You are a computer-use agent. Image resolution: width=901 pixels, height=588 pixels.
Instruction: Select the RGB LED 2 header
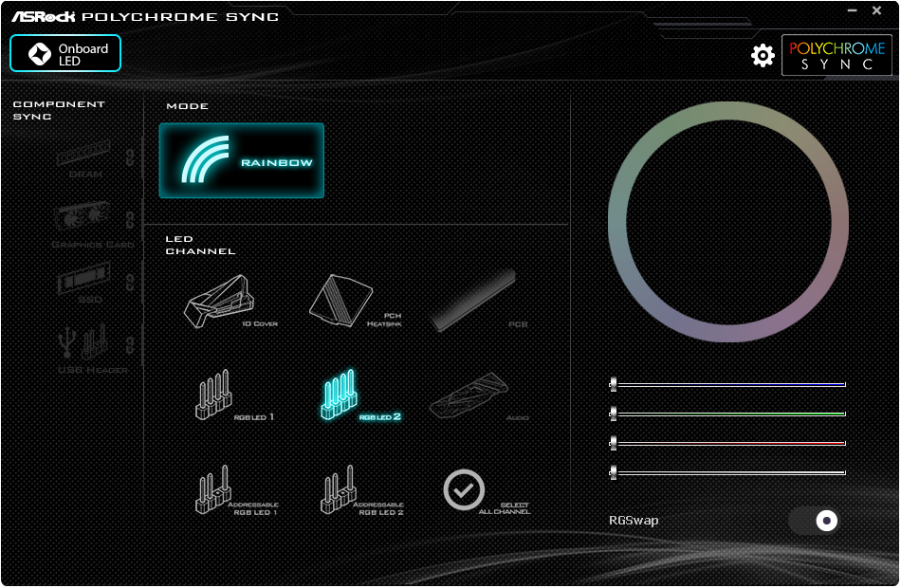point(359,395)
